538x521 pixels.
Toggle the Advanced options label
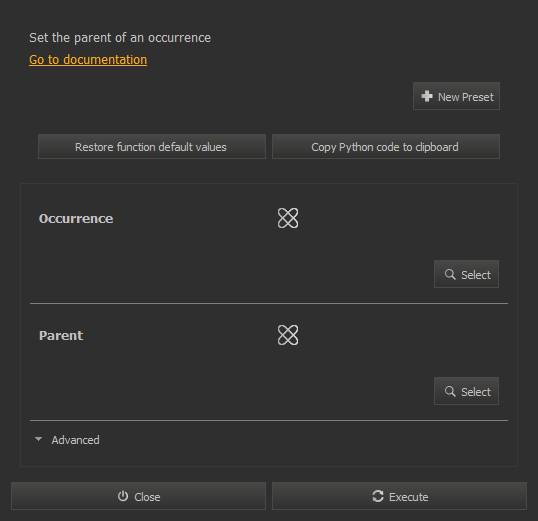(75, 440)
